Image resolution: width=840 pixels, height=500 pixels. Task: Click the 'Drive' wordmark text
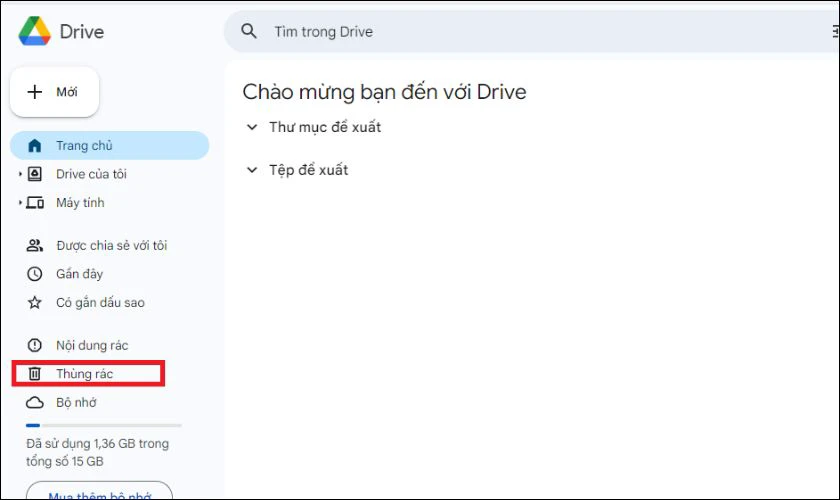(x=82, y=32)
